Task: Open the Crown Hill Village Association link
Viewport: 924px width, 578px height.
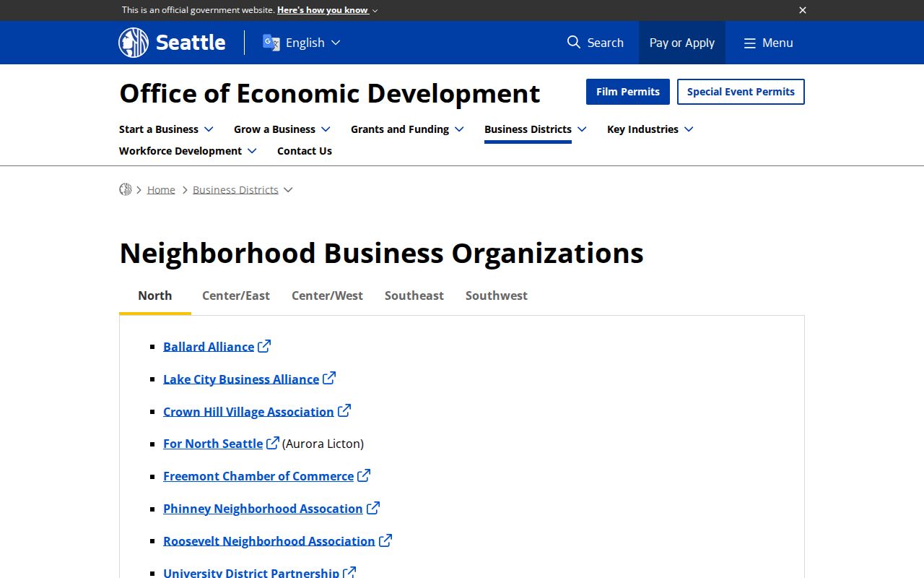Action: pyautogui.click(x=248, y=412)
